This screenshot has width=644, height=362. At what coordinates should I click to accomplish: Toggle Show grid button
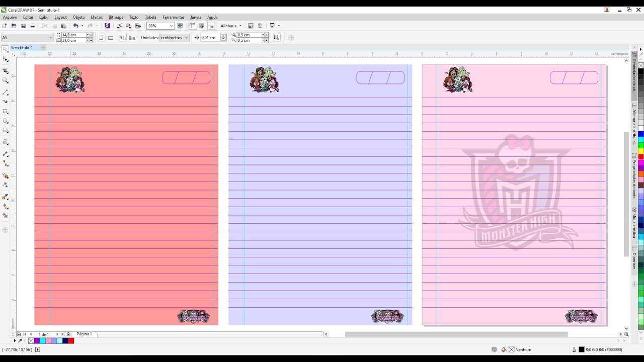point(202,26)
